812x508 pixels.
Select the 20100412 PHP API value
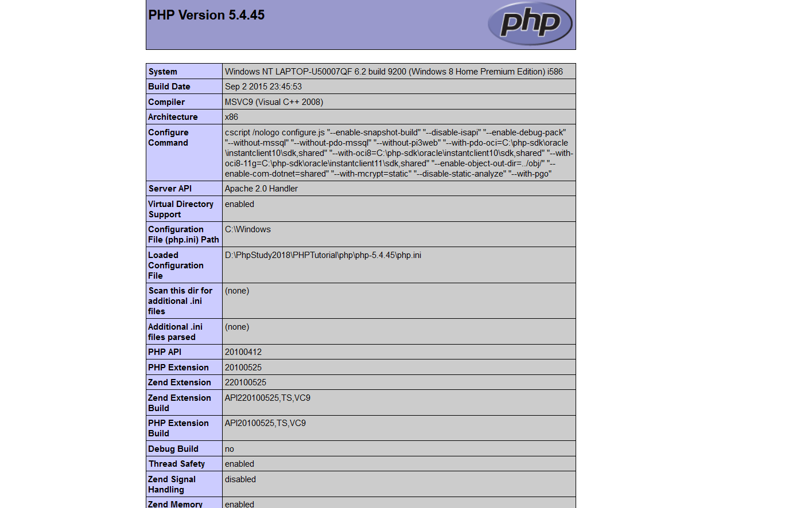coord(243,352)
